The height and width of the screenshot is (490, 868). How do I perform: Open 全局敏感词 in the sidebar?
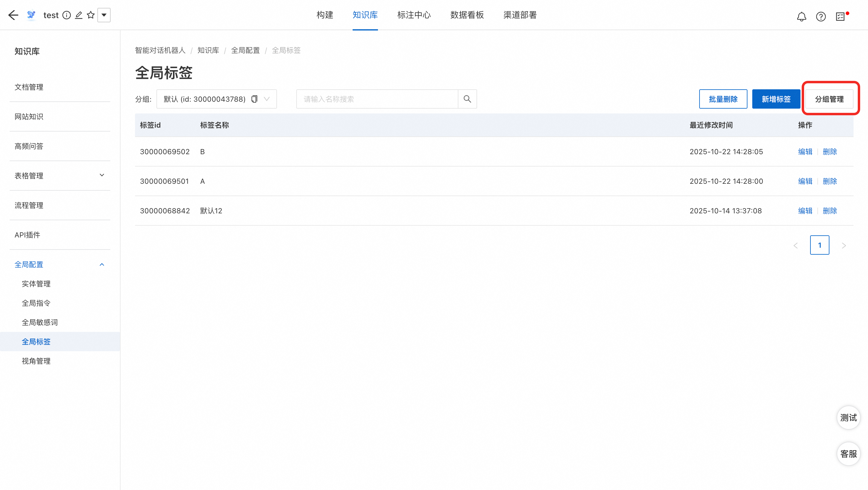(x=40, y=323)
